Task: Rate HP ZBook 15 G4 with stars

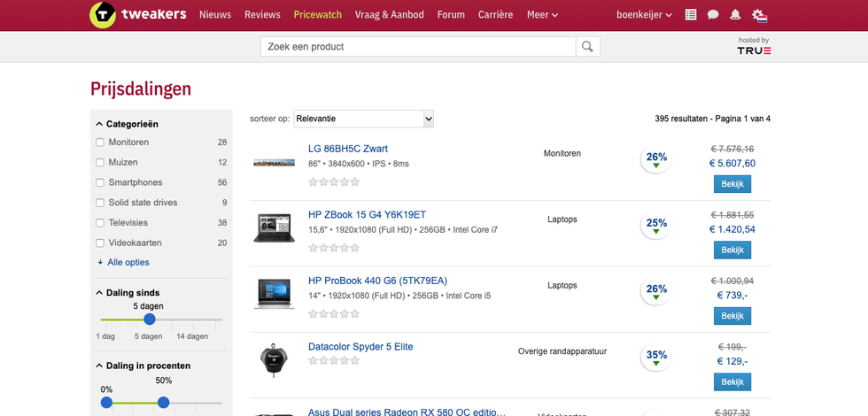Action: click(x=334, y=248)
